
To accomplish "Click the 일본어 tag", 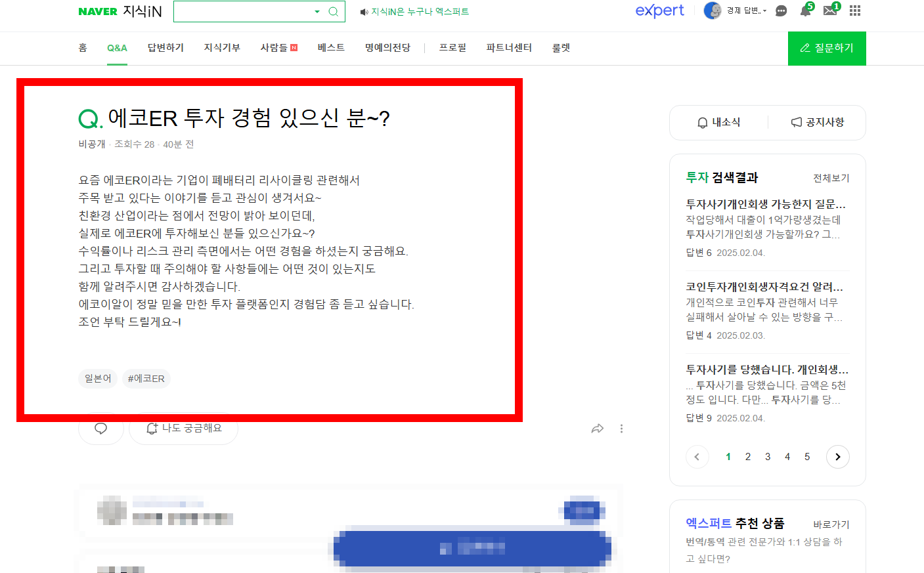I will [98, 379].
